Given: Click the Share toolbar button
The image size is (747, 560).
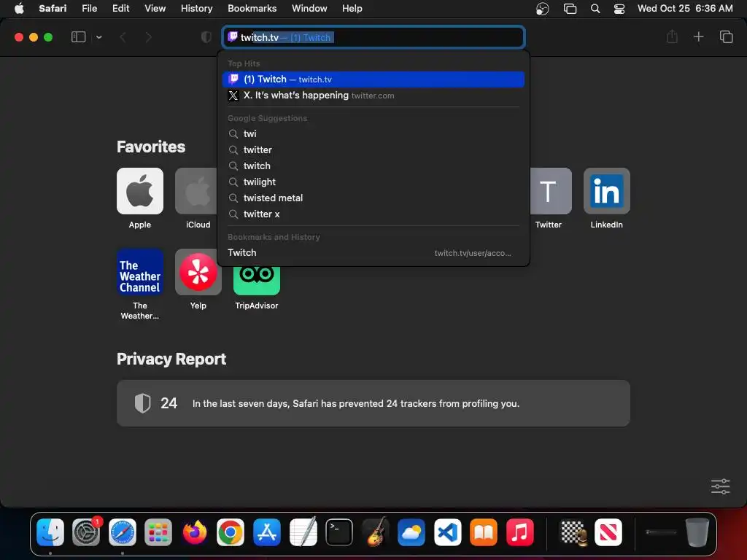Looking at the screenshot, I should (672, 36).
